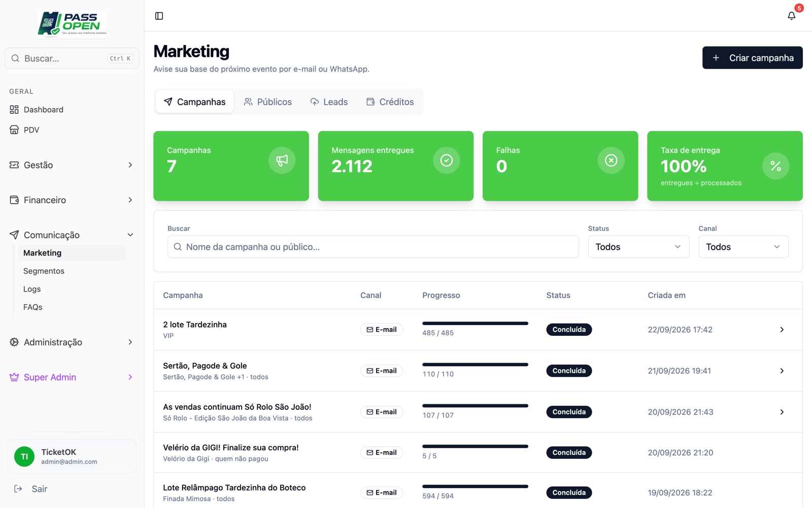
Task: Click progress bar showing 110 / 110
Action: 475,364
